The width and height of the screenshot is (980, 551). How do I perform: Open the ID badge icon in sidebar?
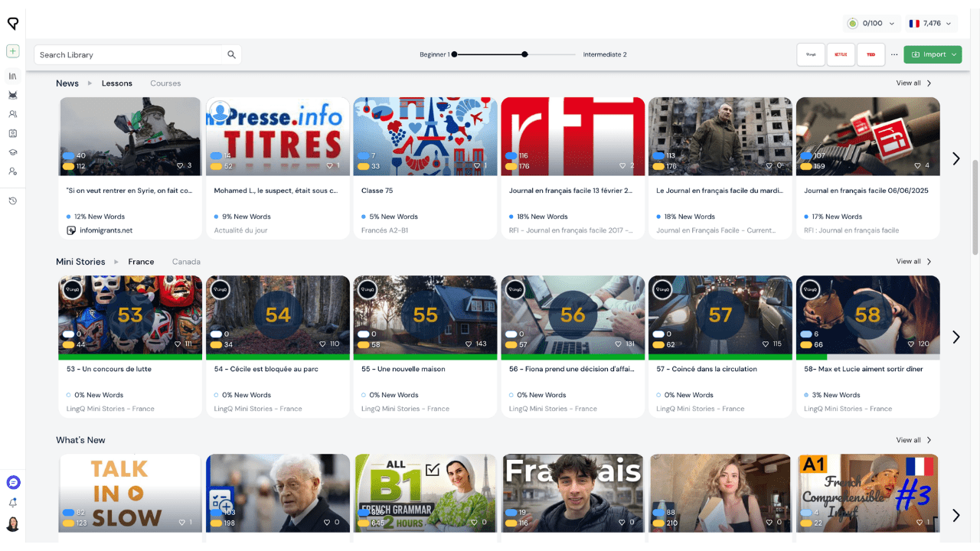coord(13,133)
